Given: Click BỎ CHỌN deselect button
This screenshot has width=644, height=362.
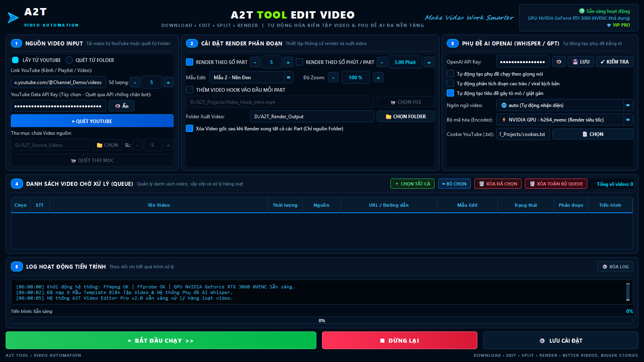Looking at the screenshot, I should [454, 184].
